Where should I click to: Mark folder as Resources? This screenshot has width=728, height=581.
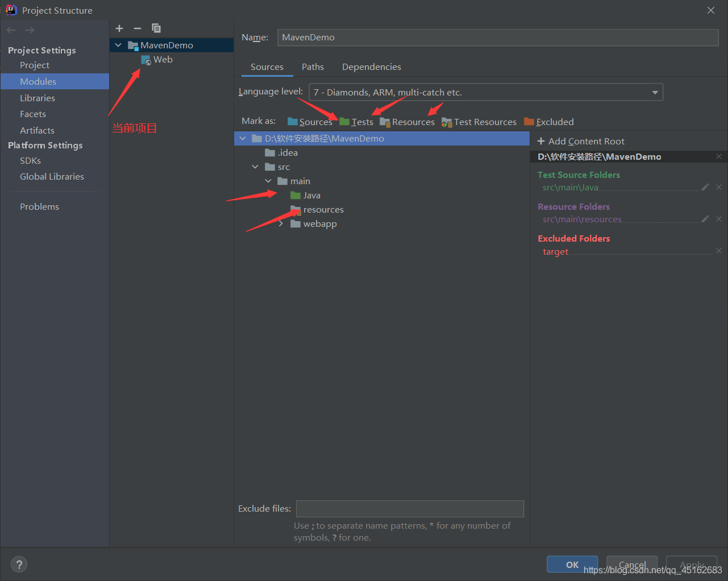pos(407,122)
